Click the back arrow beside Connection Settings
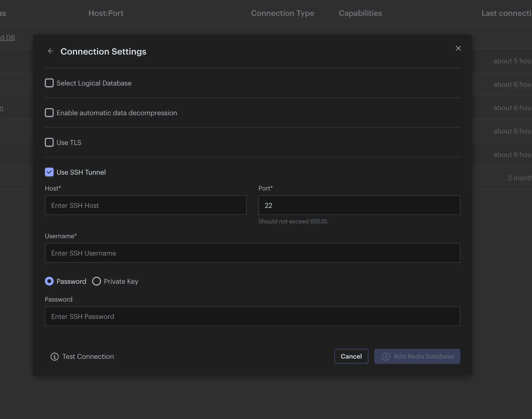 (x=50, y=51)
